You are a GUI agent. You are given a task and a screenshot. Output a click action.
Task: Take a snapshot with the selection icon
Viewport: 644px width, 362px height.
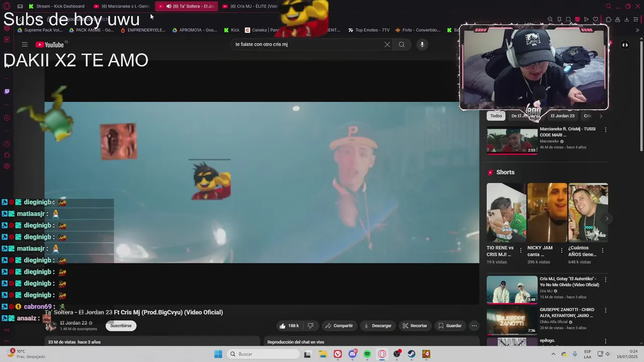pyautogui.click(x=569, y=20)
